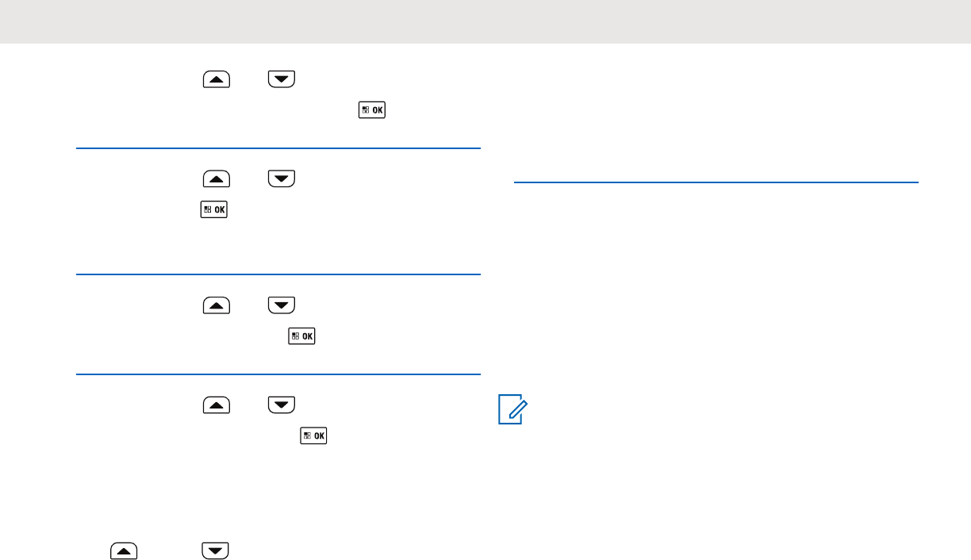Select the OK icon in the third step

point(302,336)
